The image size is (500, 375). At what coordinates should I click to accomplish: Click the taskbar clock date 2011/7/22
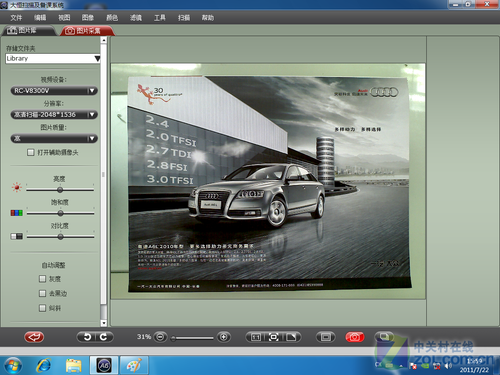(x=474, y=370)
